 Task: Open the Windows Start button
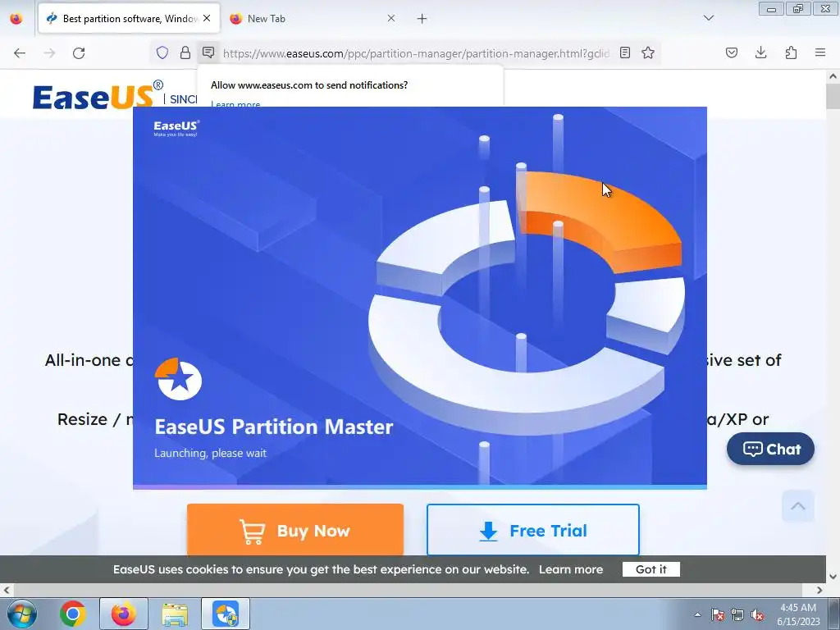[21, 614]
